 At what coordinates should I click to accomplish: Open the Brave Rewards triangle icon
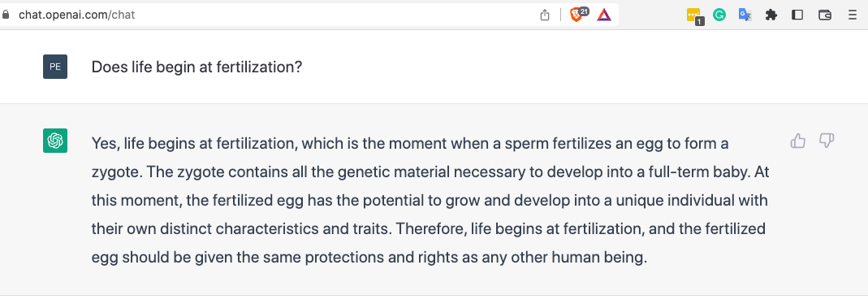[604, 15]
